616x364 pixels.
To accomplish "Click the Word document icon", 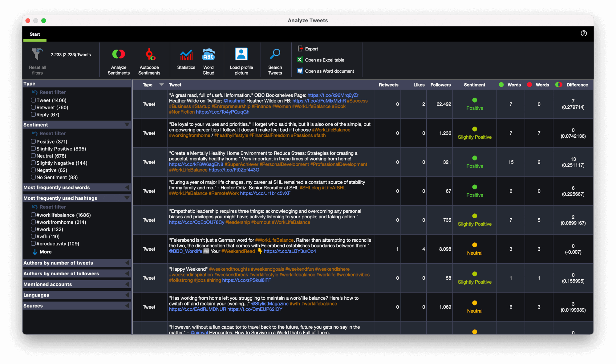I will click(x=300, y=71).
